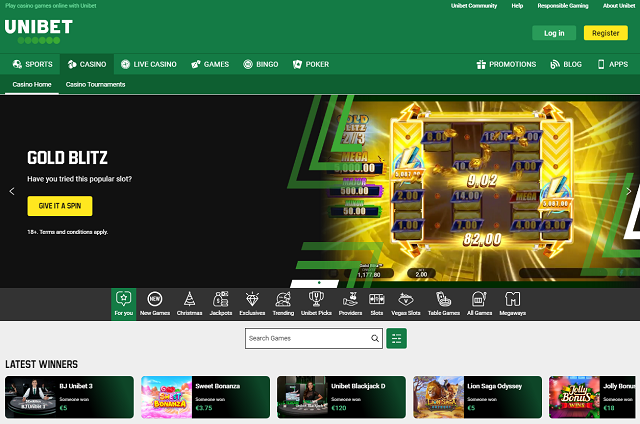
Task: Click the LATEST WINNERS heading
Action: pyautogui.click(x=41, y=364)
